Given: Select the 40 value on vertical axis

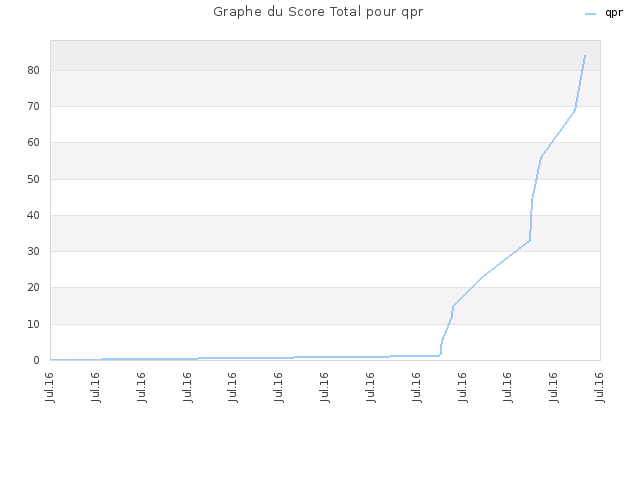Looking at the screenshot, I should click(33, 215).
